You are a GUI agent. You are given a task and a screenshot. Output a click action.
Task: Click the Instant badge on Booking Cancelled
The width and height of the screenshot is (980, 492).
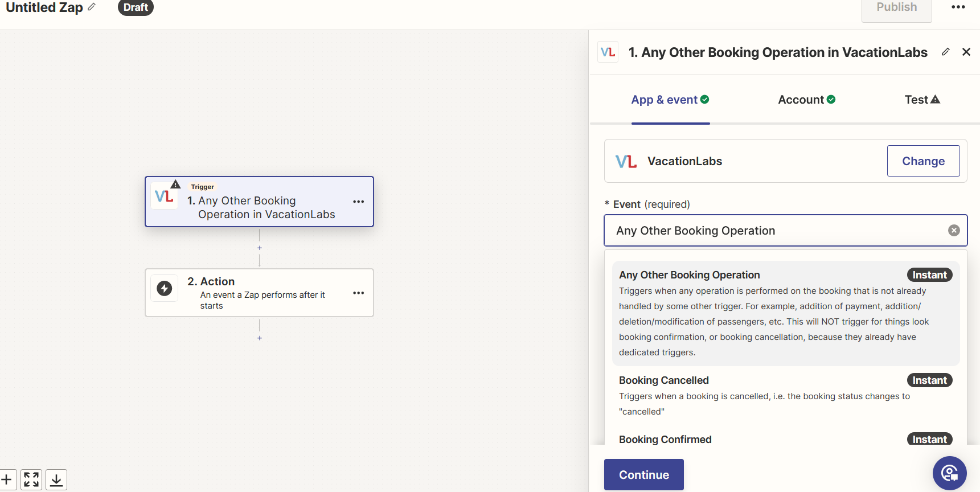tap(929, 380)
